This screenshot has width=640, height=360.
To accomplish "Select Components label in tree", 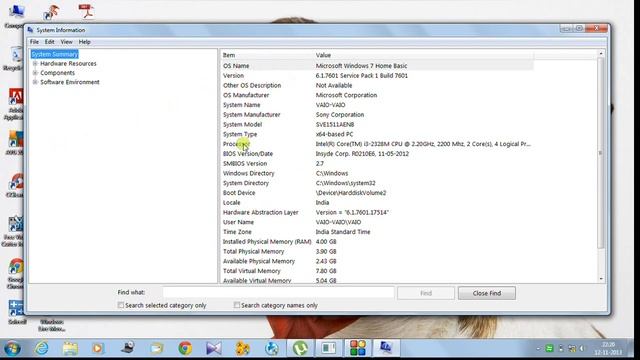I will click(x=57, y=73).
